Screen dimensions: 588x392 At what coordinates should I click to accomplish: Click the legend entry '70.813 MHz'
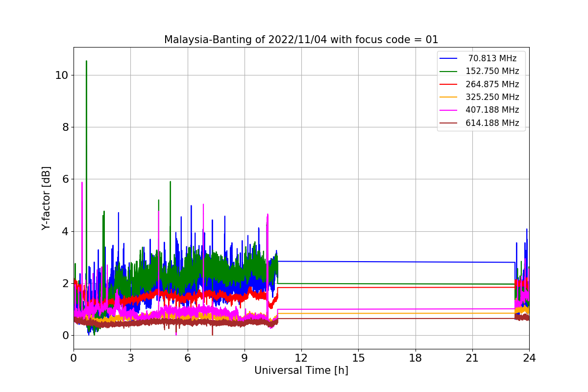pos(492,58)
